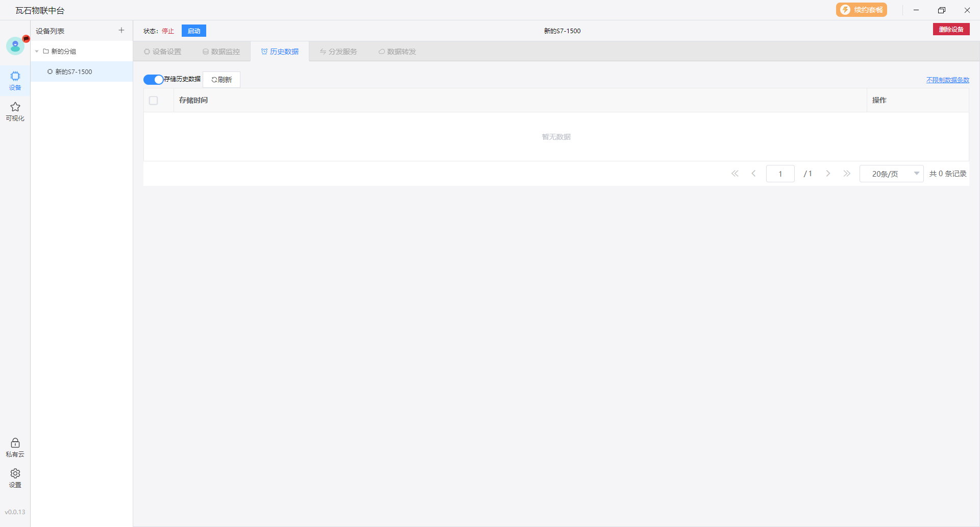Click the 不限制数据条数 link
Screen dimensions: 980x527
click(x=947, y=80)
